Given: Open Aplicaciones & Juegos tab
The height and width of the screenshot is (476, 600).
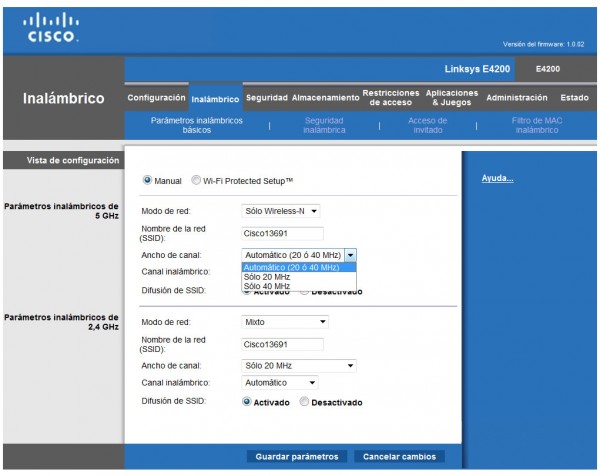Looking at the screenshot, I should click(x=452, y=98).
